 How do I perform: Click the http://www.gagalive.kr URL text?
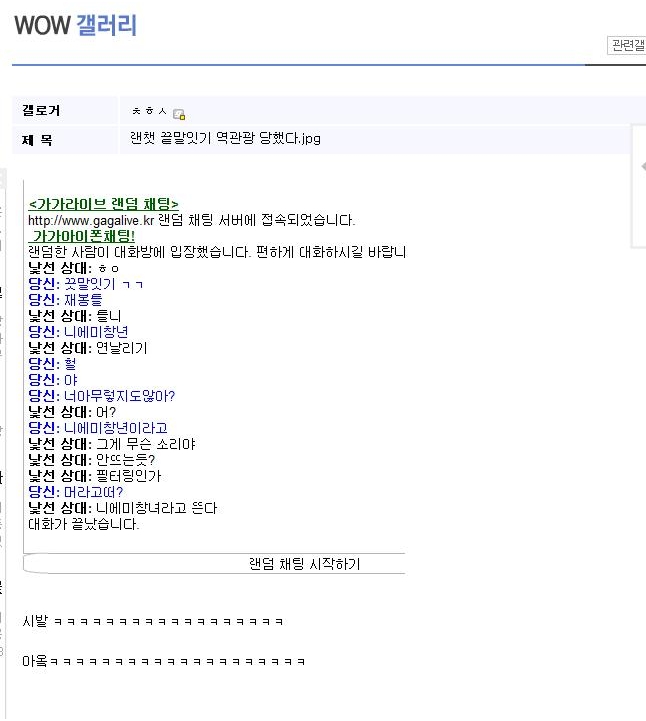(x=91, y=220)
